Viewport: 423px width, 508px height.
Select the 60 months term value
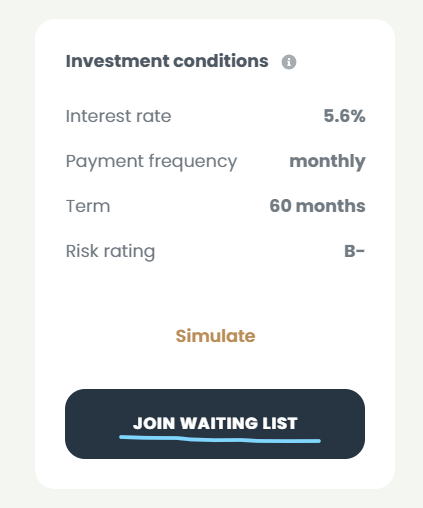[x=317, y=206]
